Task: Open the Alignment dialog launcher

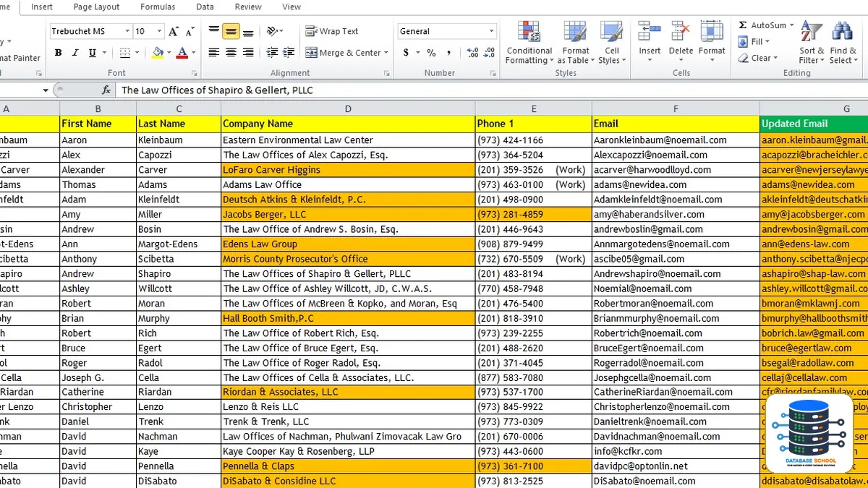Action: [386, 73]
